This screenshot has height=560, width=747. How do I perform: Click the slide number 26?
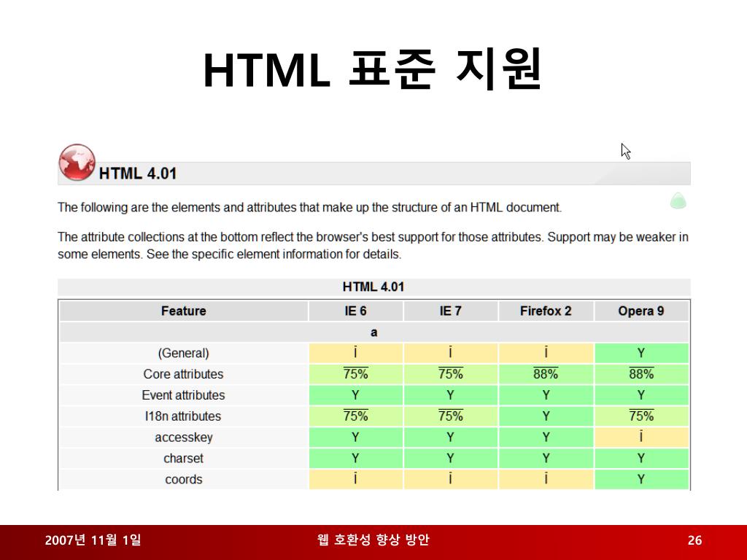point(694,540)
